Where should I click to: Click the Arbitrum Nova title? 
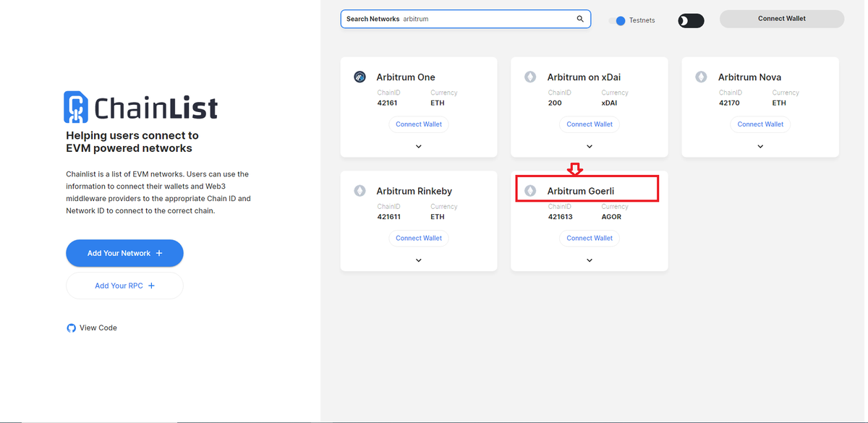click(x=749, y=77)
